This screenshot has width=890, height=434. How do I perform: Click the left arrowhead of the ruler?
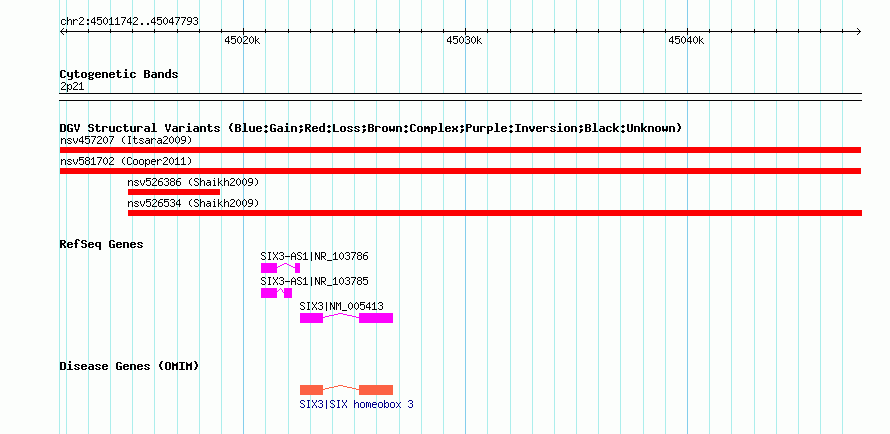coord(62,31)
